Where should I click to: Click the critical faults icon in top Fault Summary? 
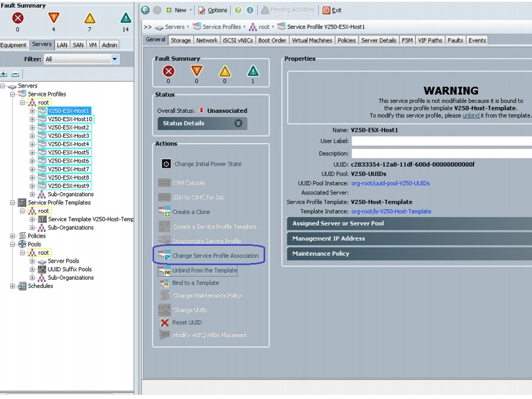[18, 18]
